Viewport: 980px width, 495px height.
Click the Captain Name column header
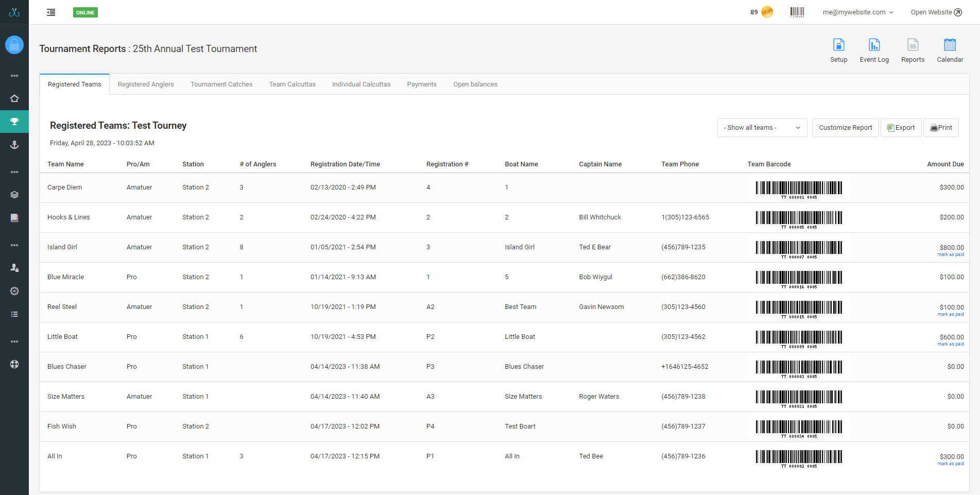tap(600, 164)
